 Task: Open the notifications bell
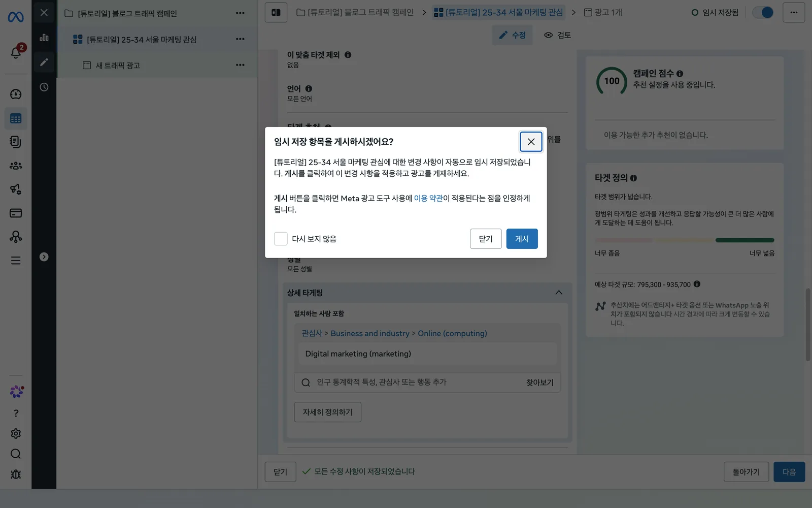16,52
